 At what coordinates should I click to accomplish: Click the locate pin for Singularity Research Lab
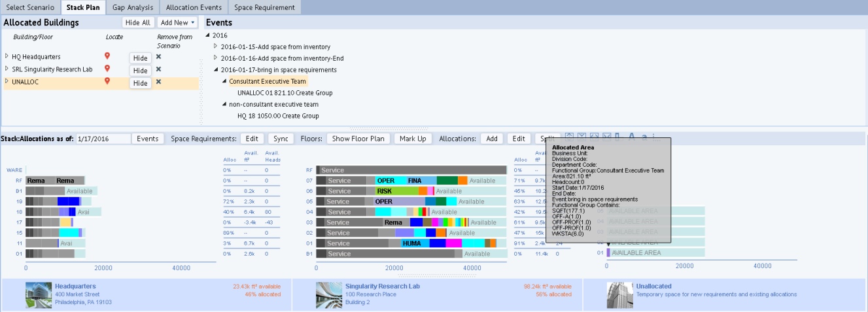coord(107,69)
